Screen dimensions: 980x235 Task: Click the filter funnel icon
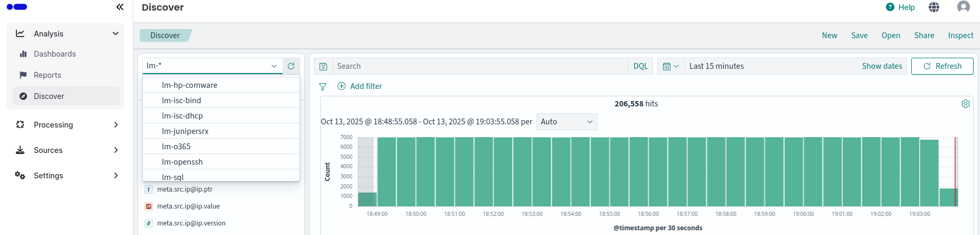click(323, 86)
